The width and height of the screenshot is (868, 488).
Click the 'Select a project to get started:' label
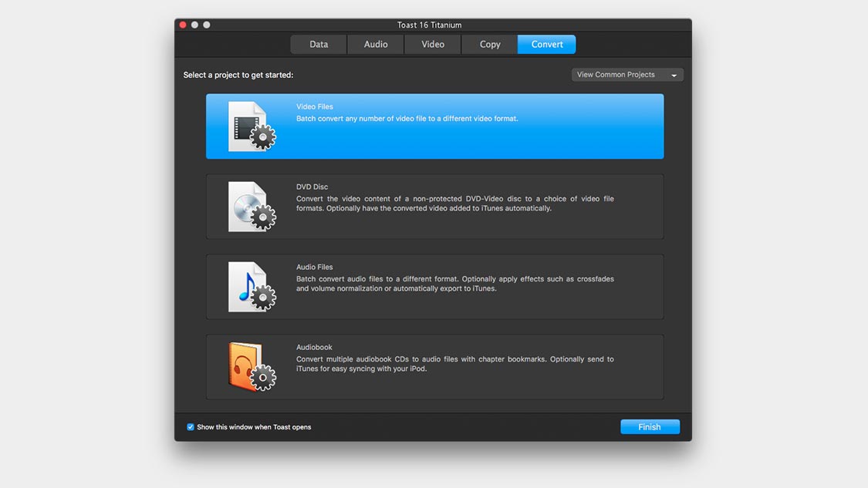(x=238, y=75)
